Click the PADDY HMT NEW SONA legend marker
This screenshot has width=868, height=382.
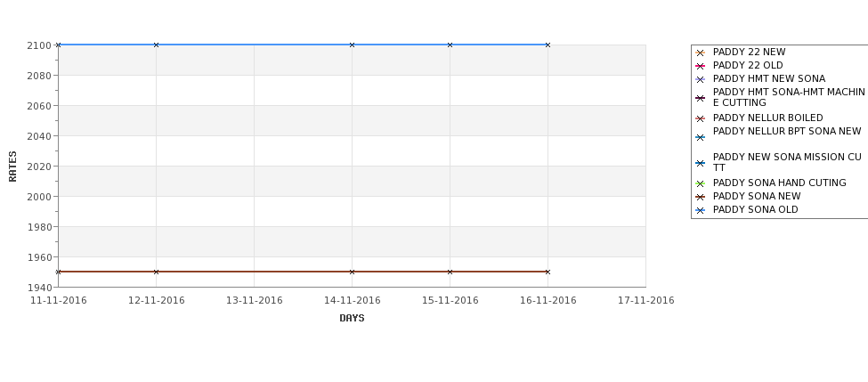pyautogui.click(x=700, y=79)
